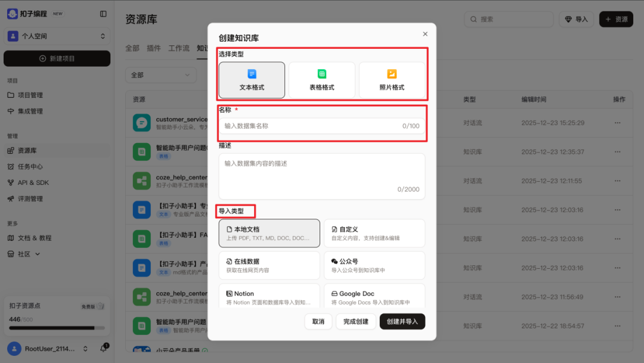Choose 在线数据 import type
Image resolution: width=644 pixels, height=363 pixels.
269,265
